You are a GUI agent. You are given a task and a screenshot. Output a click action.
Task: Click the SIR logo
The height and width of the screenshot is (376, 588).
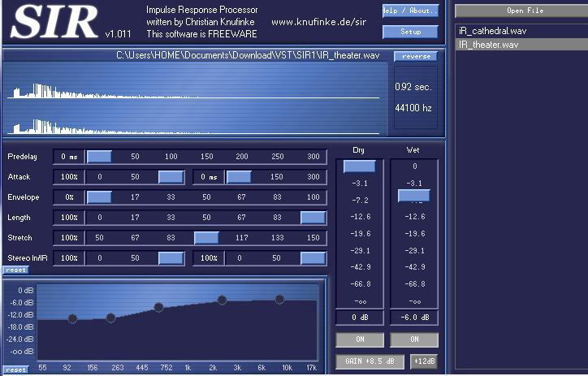[54, 21]
